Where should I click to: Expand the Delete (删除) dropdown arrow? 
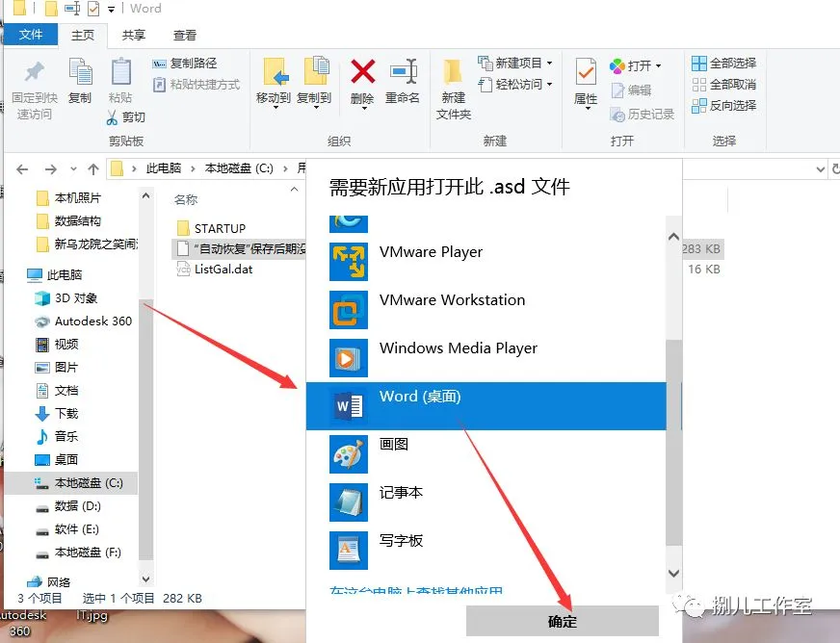click(x=364, y=109)
